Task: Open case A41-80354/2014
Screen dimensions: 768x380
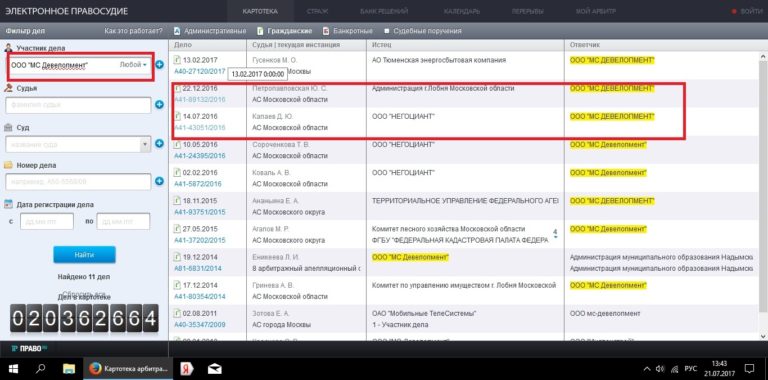Action: click(x=199, y=296)
